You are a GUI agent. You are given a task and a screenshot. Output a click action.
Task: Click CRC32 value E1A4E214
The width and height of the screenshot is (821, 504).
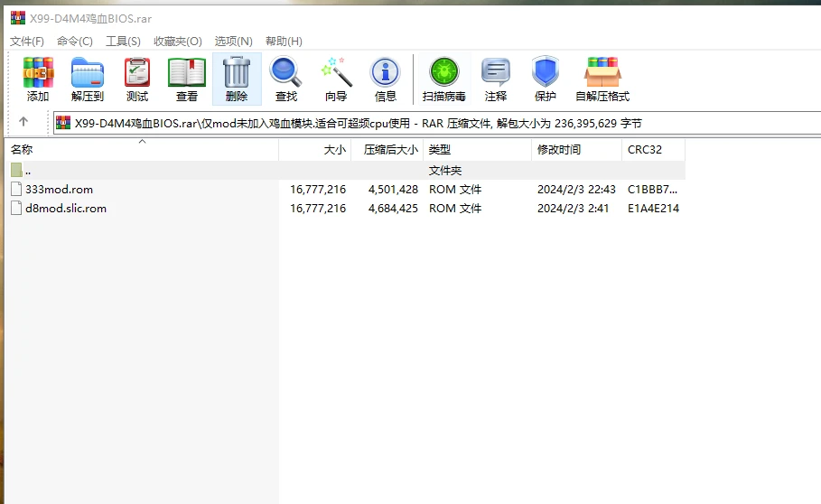653,209
